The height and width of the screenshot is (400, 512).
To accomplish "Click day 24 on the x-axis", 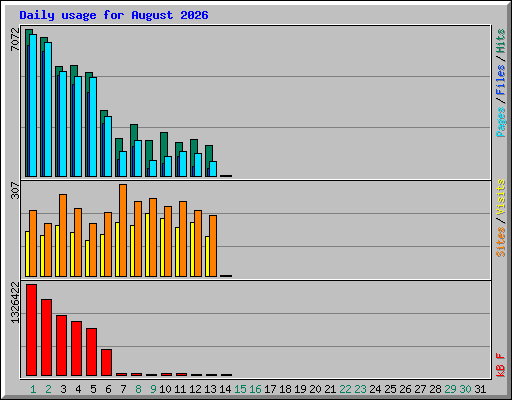I will pyautogui.click(x=375, y=389).
